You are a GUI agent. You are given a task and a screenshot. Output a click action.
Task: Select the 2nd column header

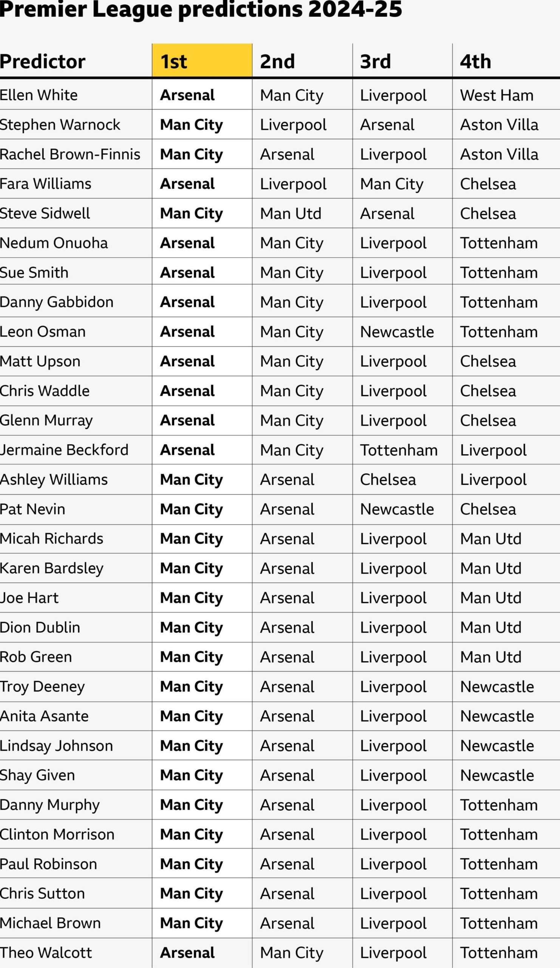[x=277, y=62]
